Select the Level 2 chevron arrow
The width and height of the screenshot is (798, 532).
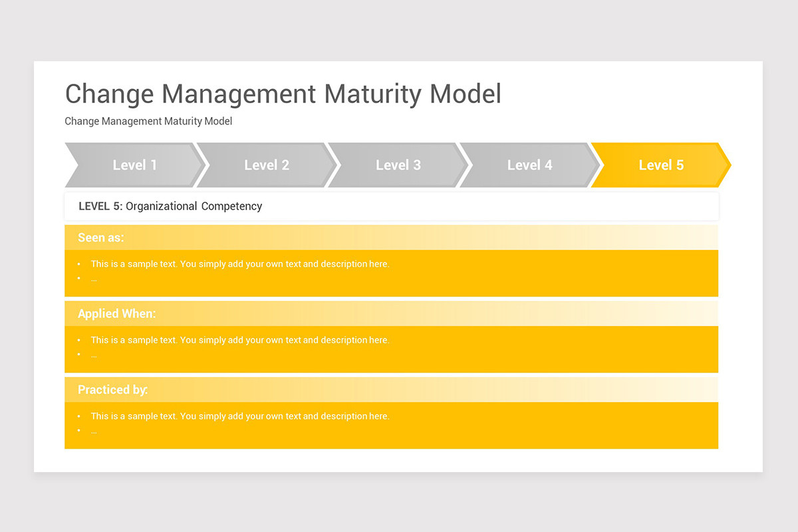click(x=266, y=165)
